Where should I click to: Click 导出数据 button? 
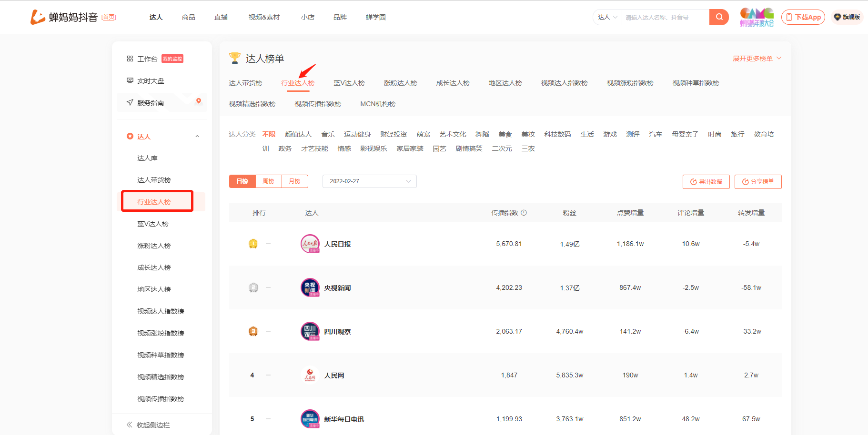point(706,182)
